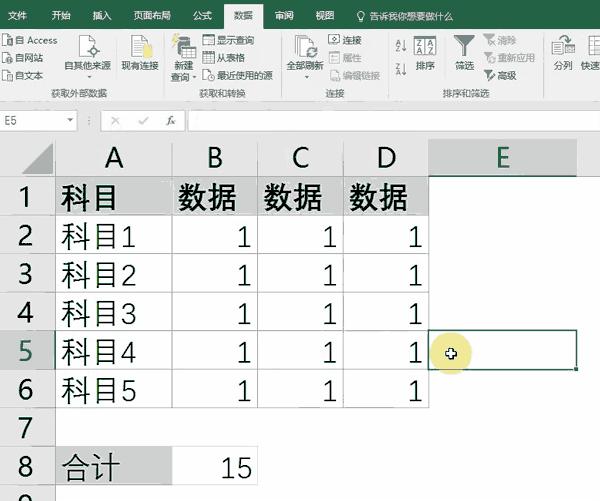The image size is (600, 501).
Task: Select column C header
Action: click(x=300, y=158)
